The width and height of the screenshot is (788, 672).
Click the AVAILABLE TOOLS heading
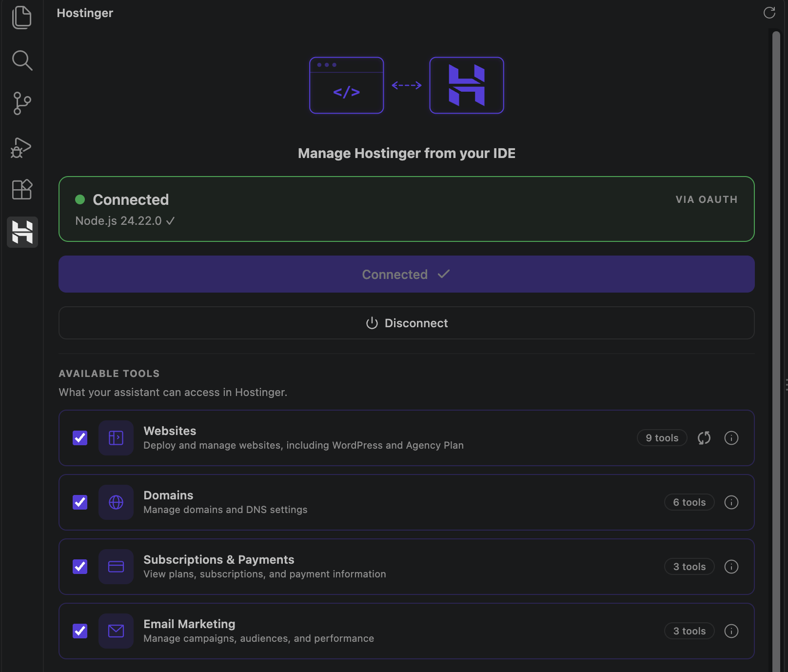[109, 374]
